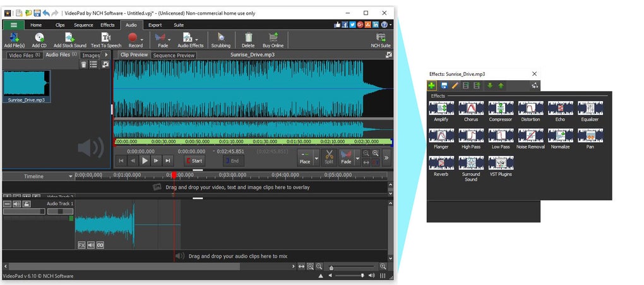Adjust the timeline zoom slider

tap(353, 267)
